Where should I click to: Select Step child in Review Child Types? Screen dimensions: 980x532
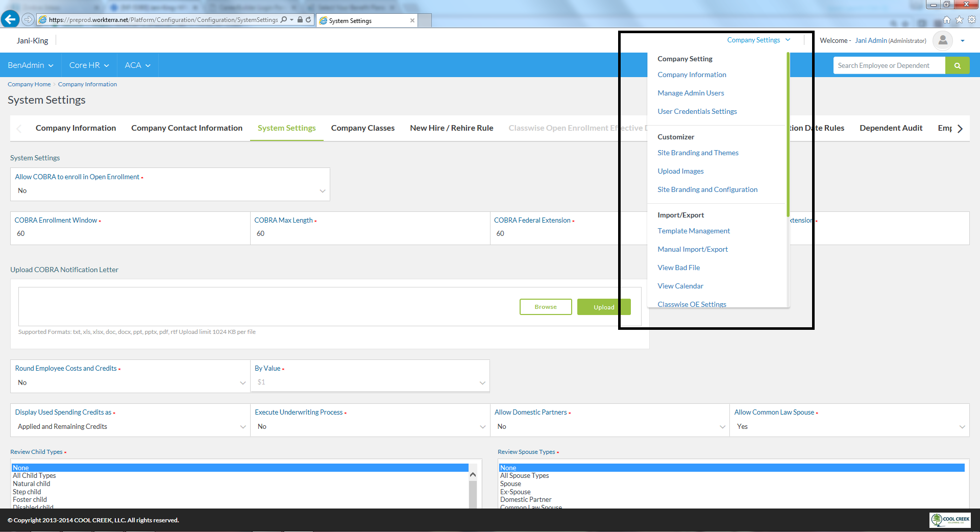[x=27, y=492]
